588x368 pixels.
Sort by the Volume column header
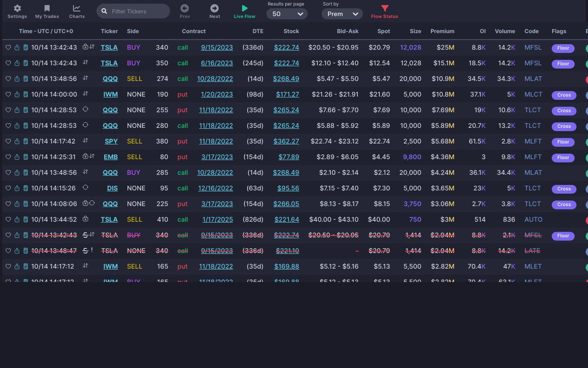pyautogui.click(x=505, y=31)
